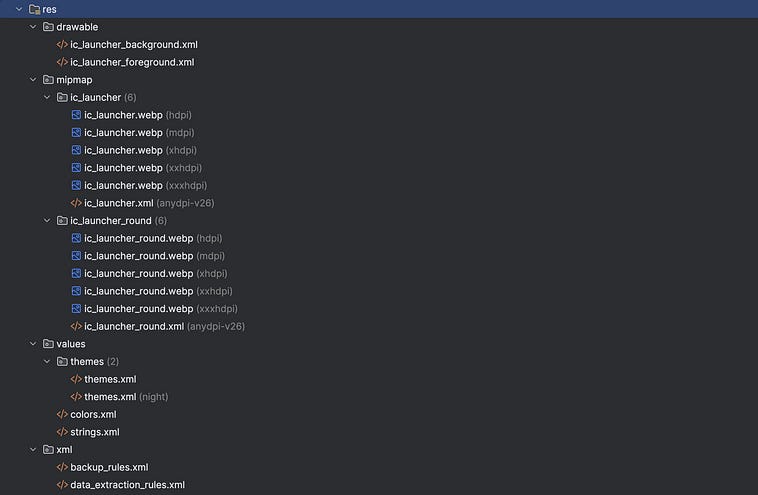Click the mipmap folder icon
The width and height of the screenshot is (758, 495).
[48, 80]
